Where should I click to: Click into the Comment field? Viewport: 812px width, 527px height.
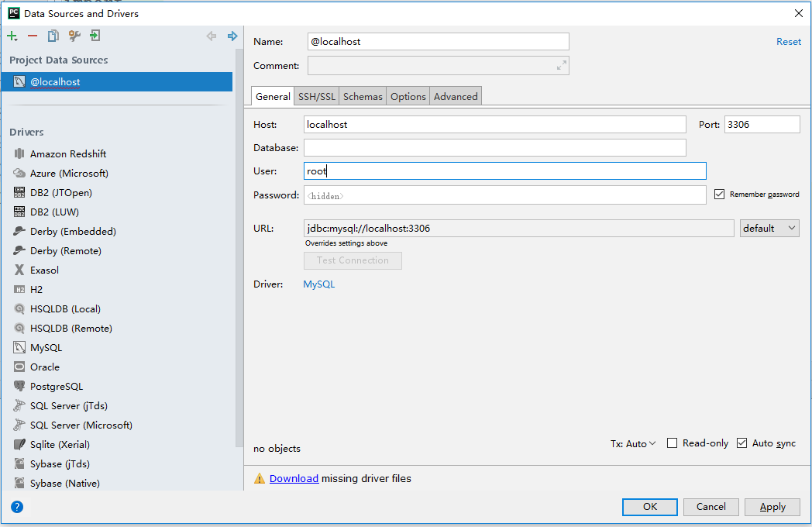coord(438,65)
